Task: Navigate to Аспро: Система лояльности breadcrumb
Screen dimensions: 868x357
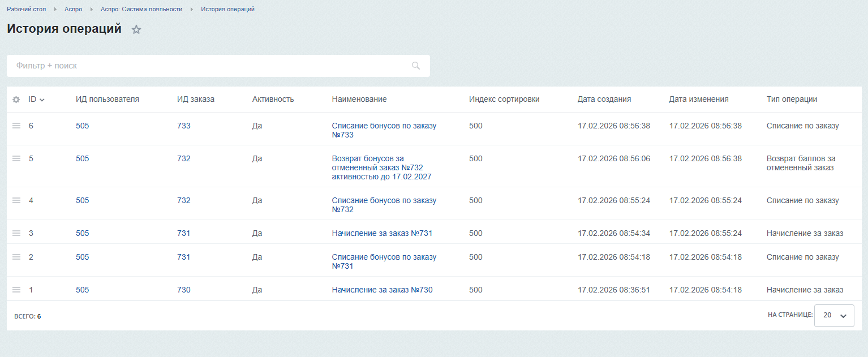Action: [141, 10]
